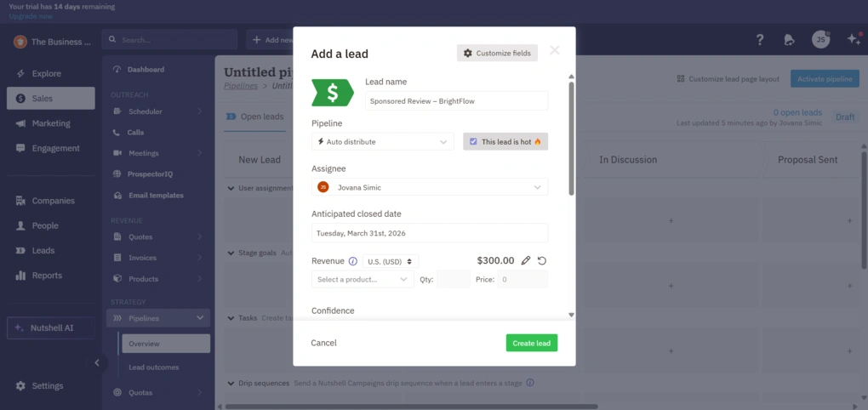This screenshot has width=868, height=410.
Task: Click the Nutshell AI sparkle icon top right
Action: tap(854, 40)
